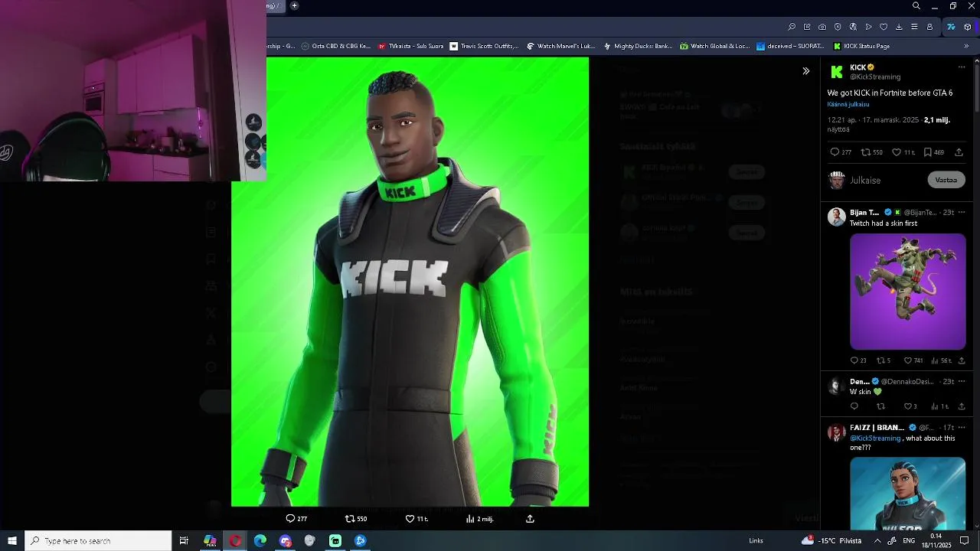This screenshot has height=551, width=980.
Task: Click the taskbar search box
Action: 98,540
